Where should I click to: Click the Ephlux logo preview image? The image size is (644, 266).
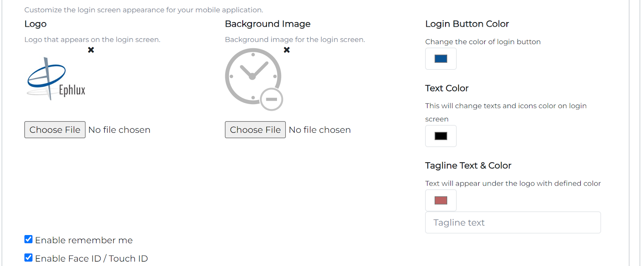point(56,78)
